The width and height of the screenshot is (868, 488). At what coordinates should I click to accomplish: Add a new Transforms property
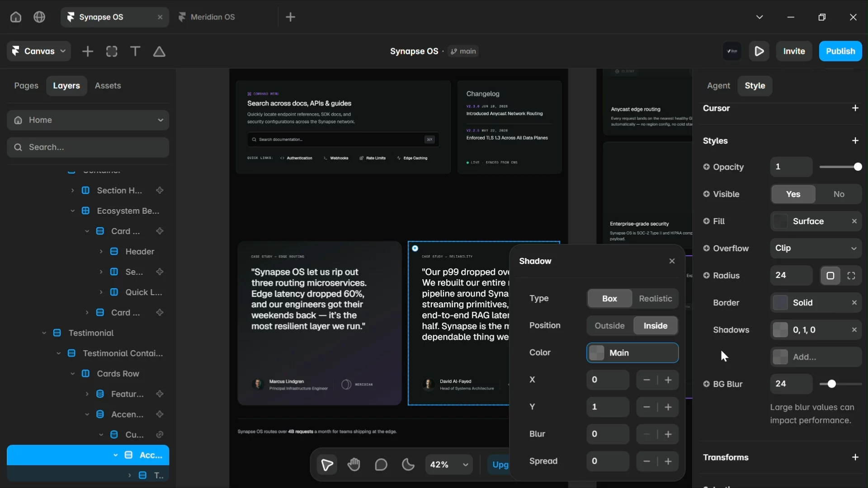click(x=855, y=457)
